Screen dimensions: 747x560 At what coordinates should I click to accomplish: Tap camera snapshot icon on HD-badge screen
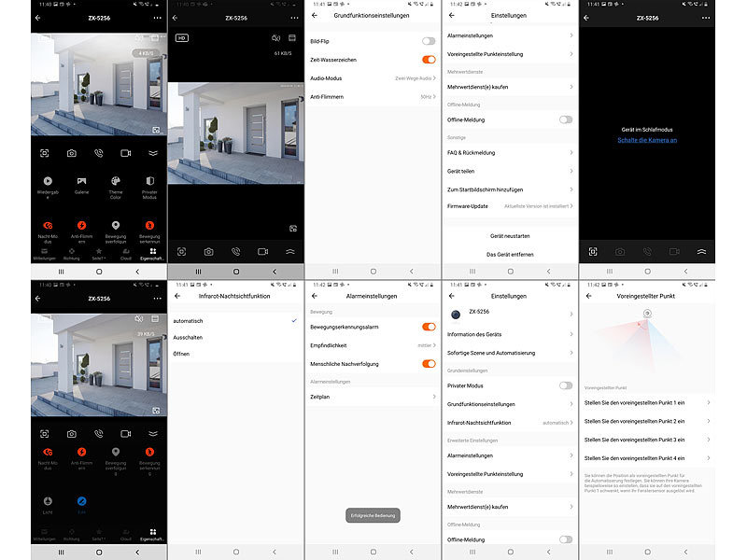coord(208,251)
